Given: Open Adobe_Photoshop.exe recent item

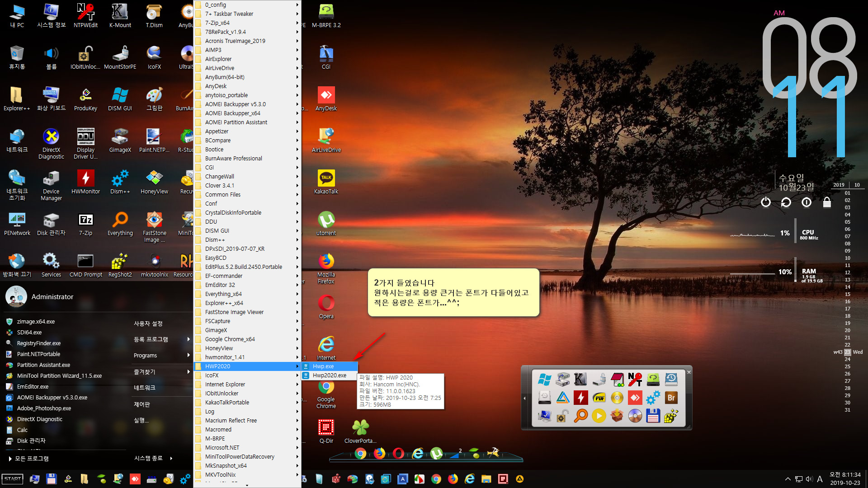Looking at the screenshot, I should tap(44, 408).
